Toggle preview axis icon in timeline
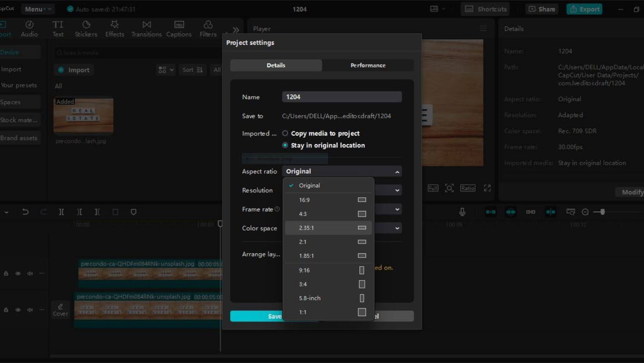644x363 pixels. click(551, 212)
